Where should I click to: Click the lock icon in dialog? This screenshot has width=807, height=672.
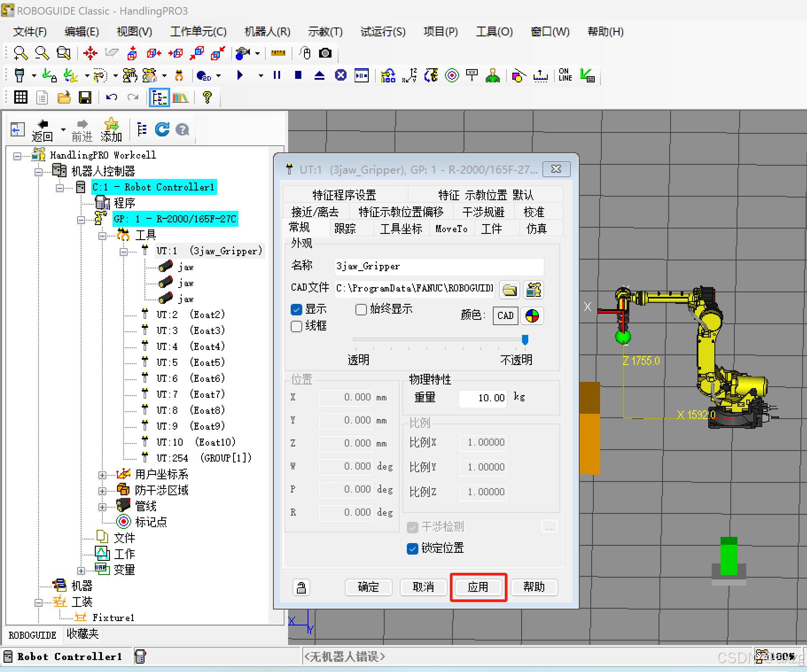pos(301,587)
